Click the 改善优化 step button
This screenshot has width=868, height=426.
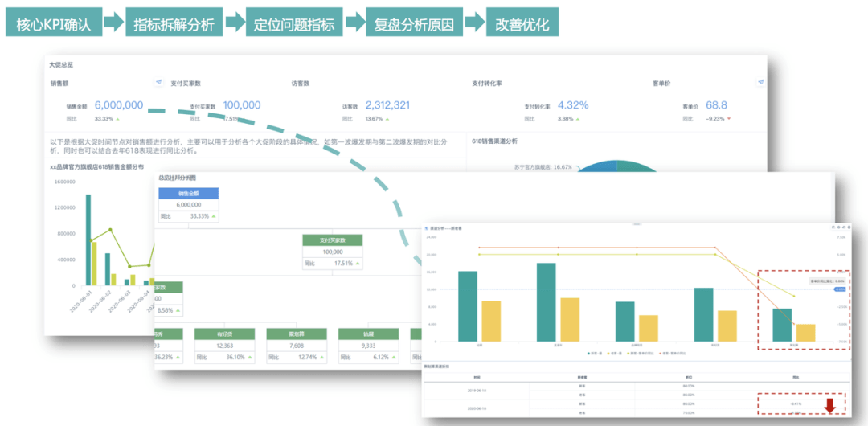pos(522,24)
